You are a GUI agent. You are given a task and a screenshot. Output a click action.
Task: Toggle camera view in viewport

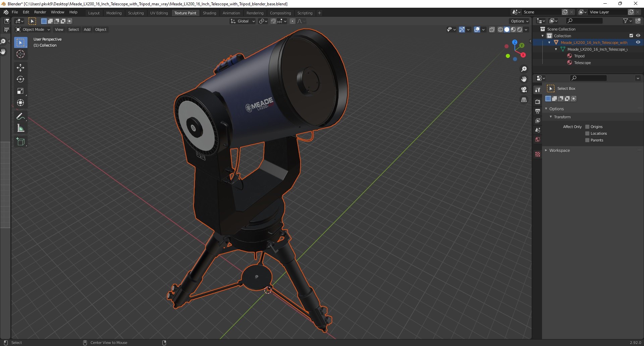click(524, 90)
